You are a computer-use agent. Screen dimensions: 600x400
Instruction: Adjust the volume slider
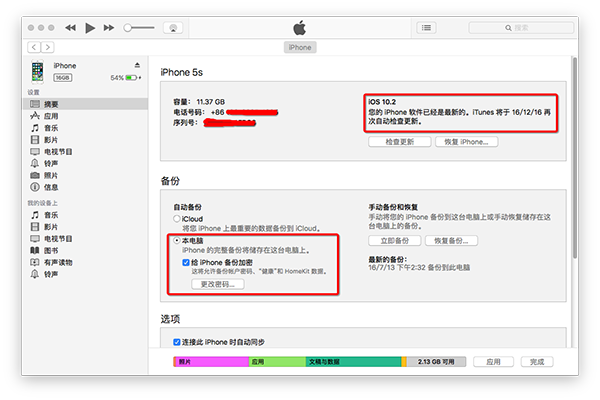coord(139,28)
